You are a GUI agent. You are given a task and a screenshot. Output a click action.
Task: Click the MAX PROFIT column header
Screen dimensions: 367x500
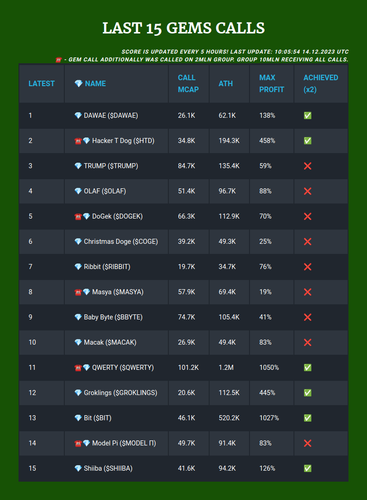tap(272, 84)
